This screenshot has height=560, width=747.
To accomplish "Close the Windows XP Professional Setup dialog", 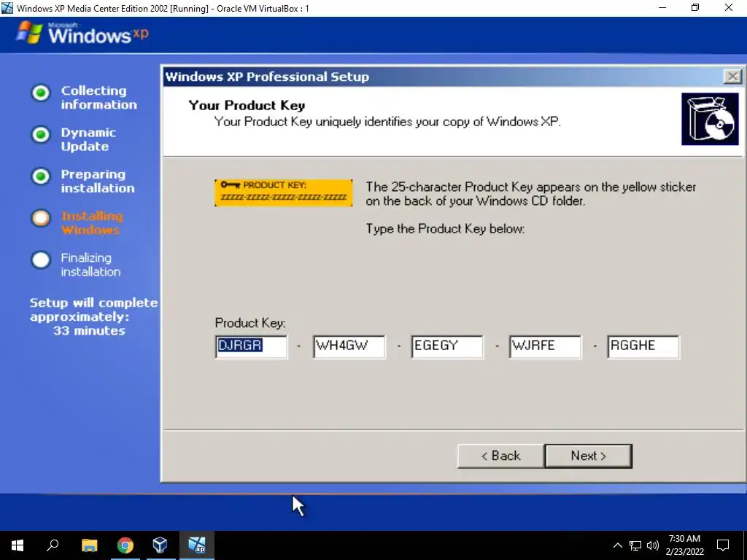I will pyautogui.click(x=732, y=76).
